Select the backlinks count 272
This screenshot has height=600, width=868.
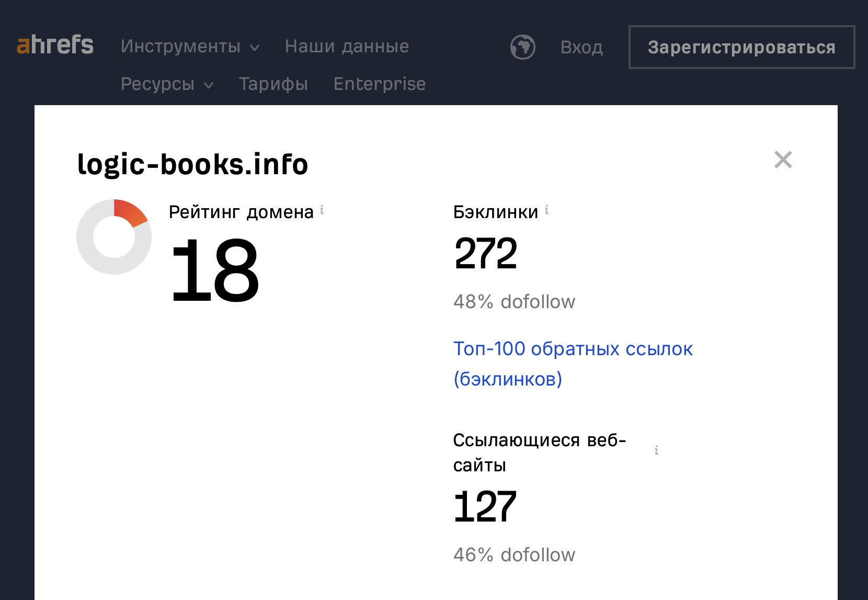485,253
